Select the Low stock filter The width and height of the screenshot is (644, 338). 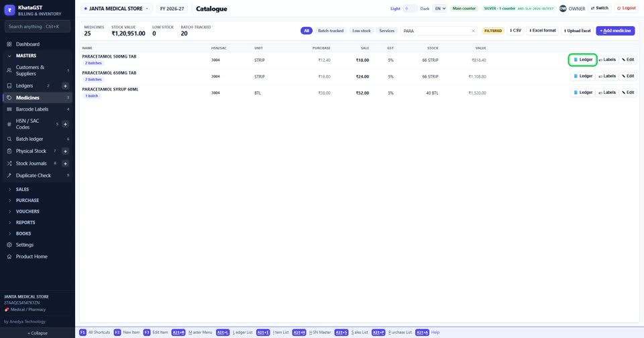pyautogui.click(x=362, y=31)
